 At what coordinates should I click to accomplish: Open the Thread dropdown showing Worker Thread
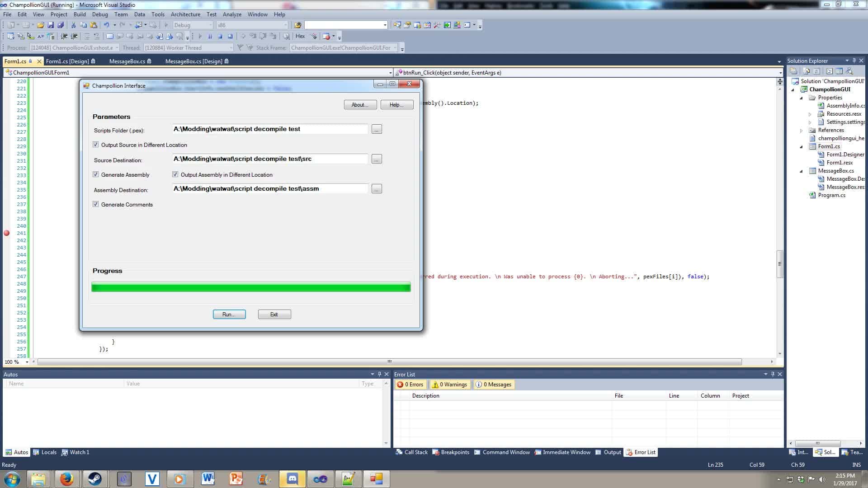click(x=189, y=47)
